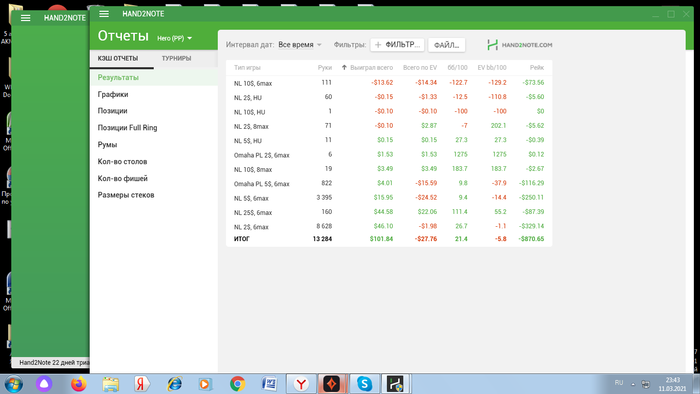The width and height of the screenshot is (700, 394).
Task: Open the Windows Start menu
Action: click(13, 384)
